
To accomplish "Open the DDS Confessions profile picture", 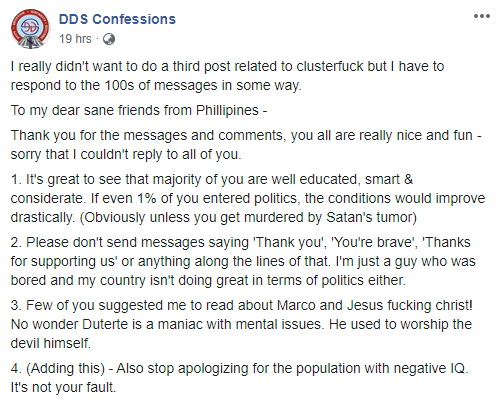I will point(30,29).
